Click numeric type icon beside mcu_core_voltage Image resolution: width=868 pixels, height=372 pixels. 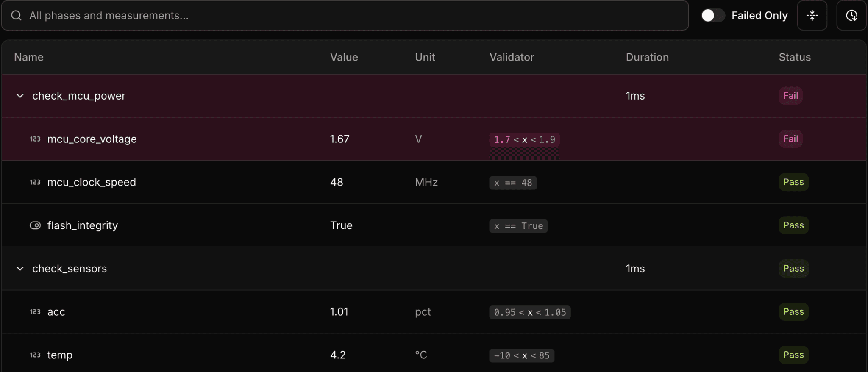35,139
